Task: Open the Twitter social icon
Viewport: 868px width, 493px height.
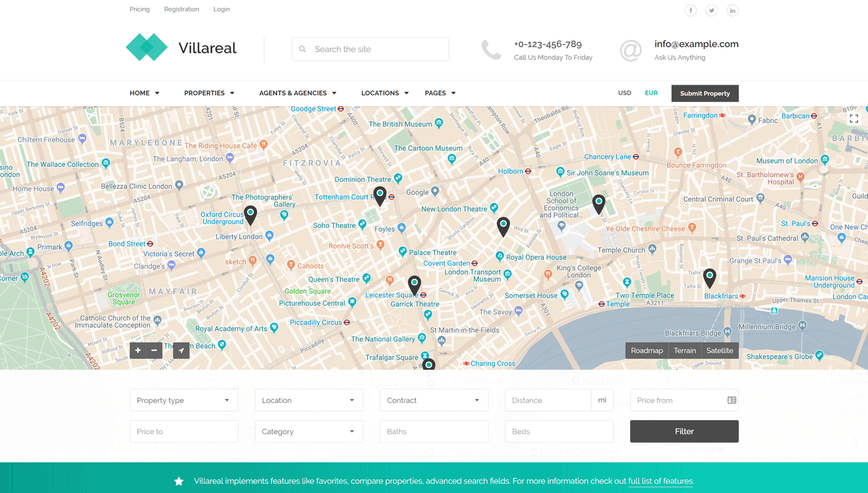Action: point(711,10)
